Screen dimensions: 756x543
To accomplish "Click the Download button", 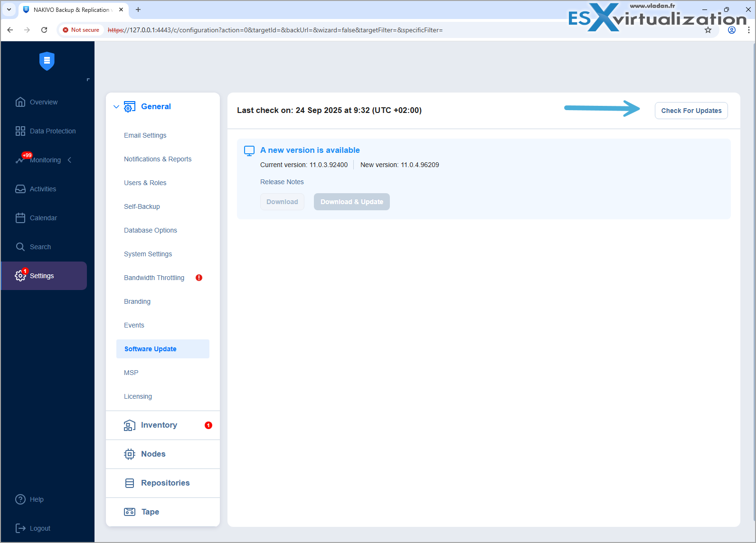I will [x=282, y=202].
